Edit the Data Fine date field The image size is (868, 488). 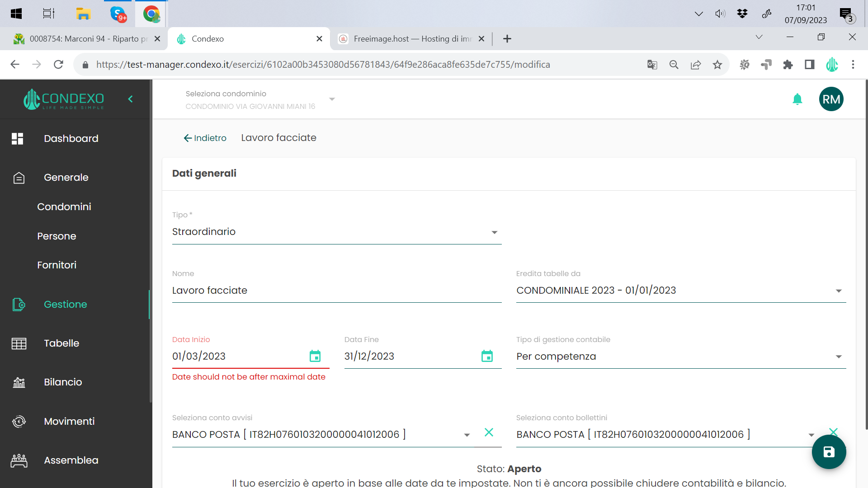(x=410, y=357)
